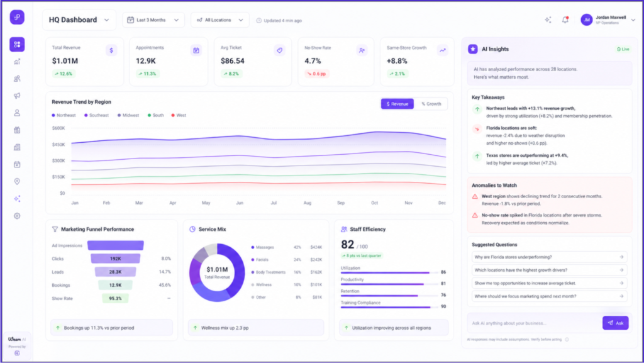Select the location pin icon in sidebar
Image resolution: width=644 pixels, height=363 pixels.
pyautogui.click(x=17, y=181)
